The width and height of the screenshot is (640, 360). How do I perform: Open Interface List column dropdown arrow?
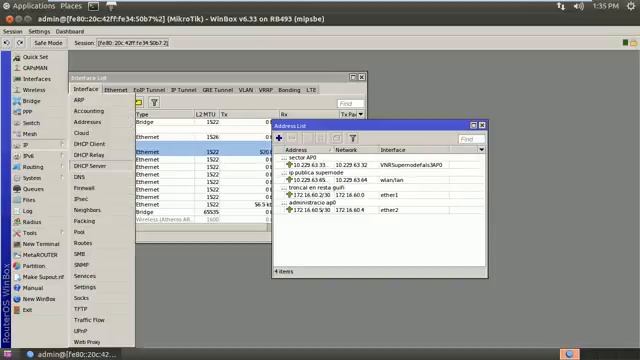(x=361, y=114)
